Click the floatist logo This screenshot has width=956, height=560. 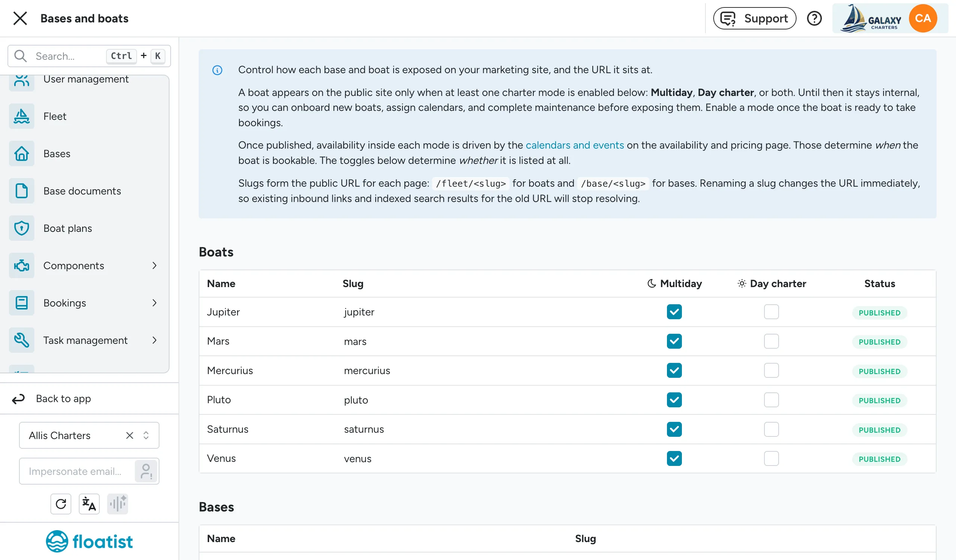pyautogui.click(x=89, y=541)
